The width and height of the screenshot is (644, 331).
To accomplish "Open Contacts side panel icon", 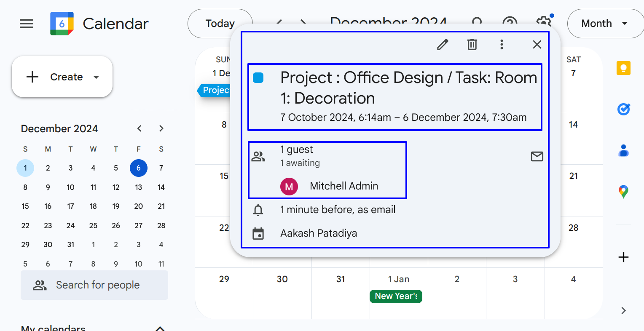I will click(x=623, y=150).
